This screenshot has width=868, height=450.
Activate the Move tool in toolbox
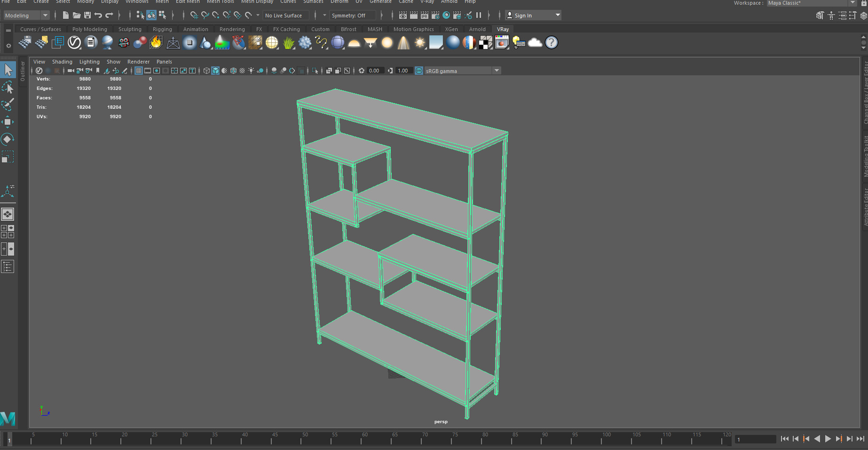[8, 122]
